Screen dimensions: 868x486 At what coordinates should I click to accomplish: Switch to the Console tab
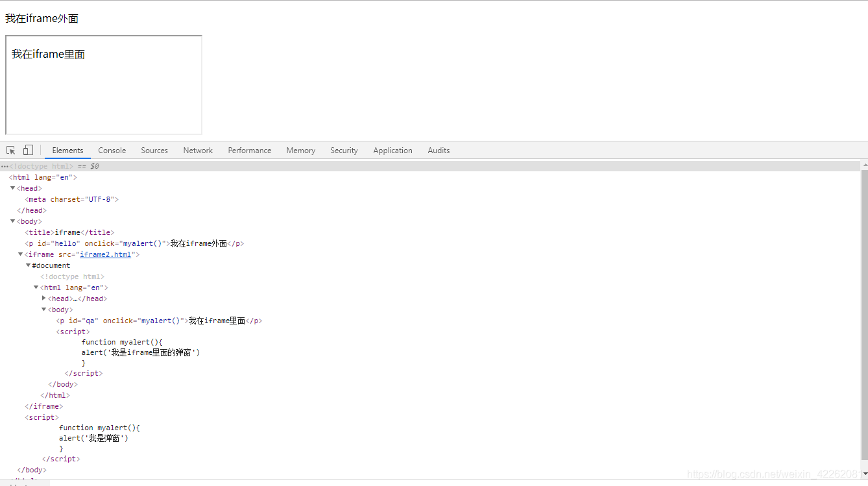pyautogui.click(x=112, y=151)
